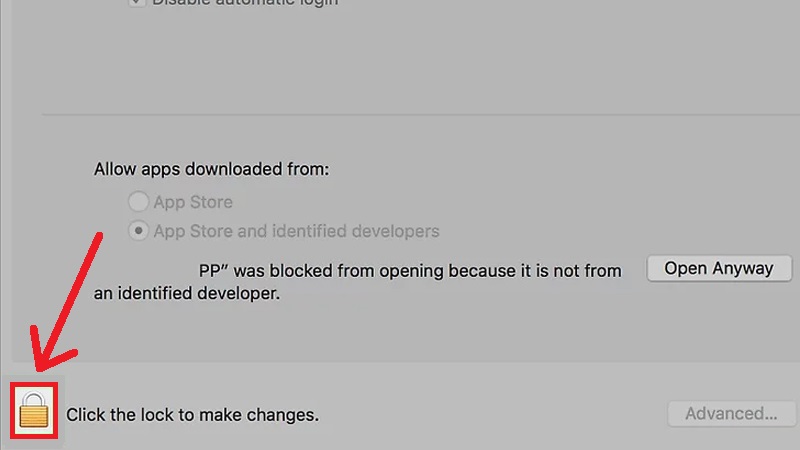The image size is (800, 450).
Task: Click the 'Allow apps downloaded from:' heading
Action: point(211,169)
